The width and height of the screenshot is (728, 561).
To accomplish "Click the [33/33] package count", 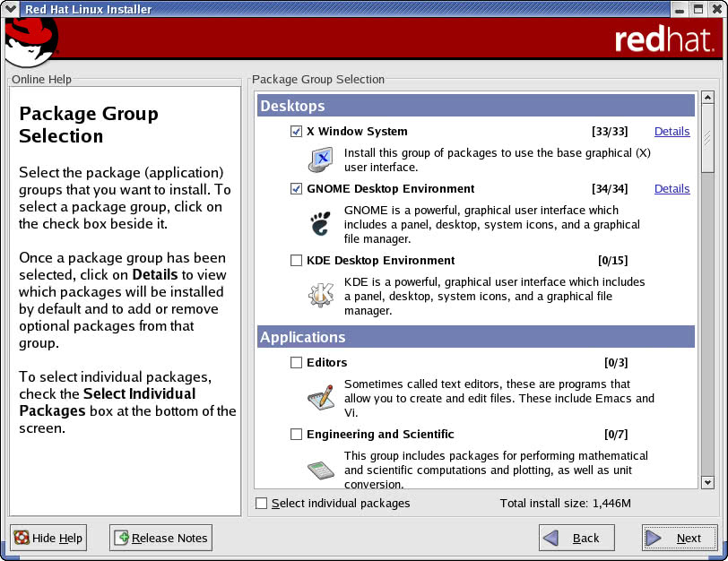I will tap(610, 132).
